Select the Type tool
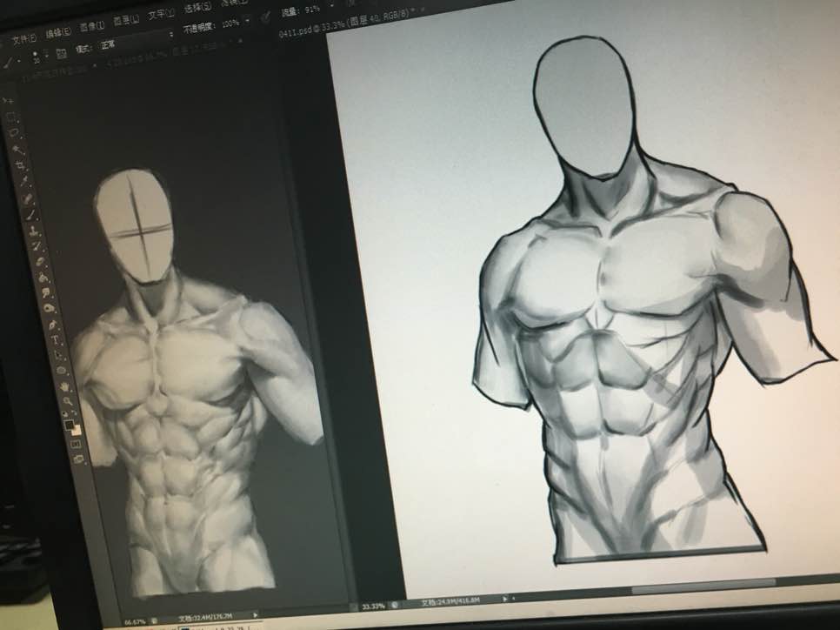 [57, 340]
